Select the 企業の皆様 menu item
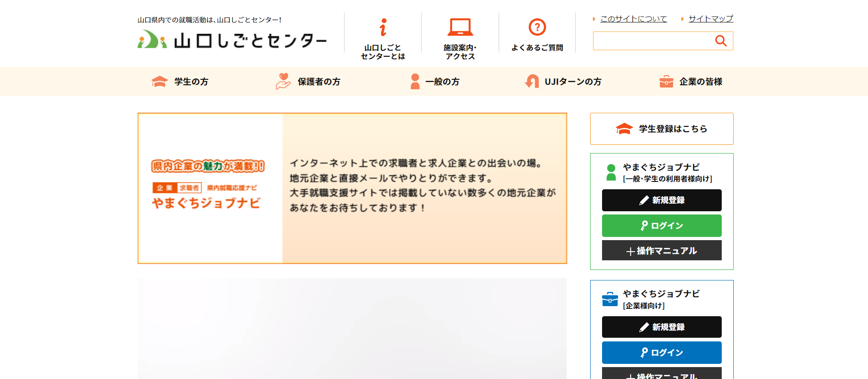 coord(701,82)
